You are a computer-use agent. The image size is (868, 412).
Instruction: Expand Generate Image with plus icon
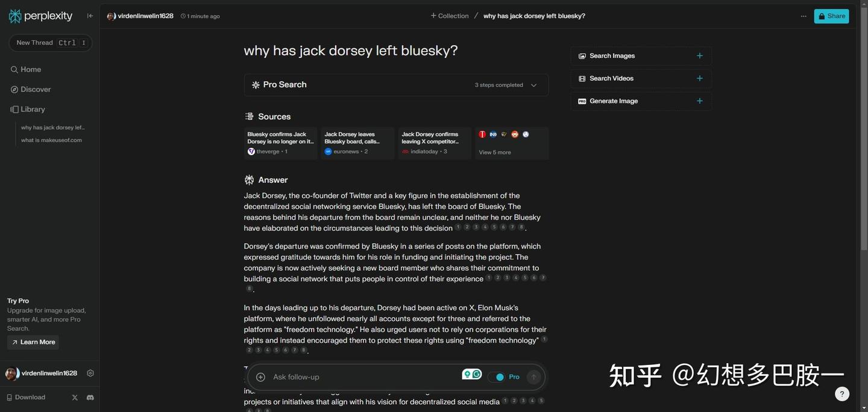700,101
